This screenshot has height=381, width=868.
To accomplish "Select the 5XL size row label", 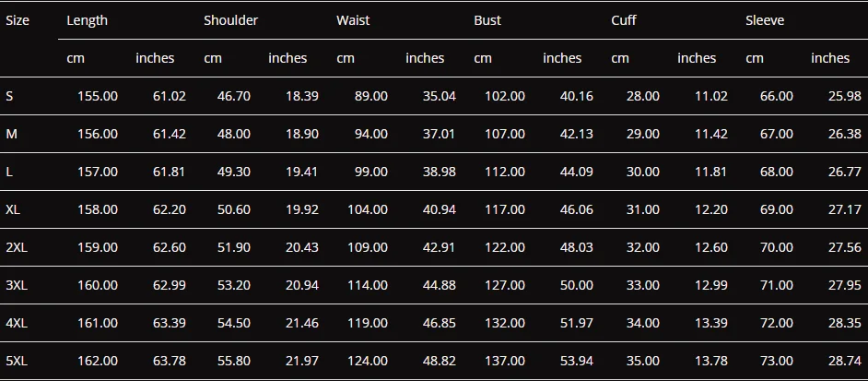I will 17,361.
